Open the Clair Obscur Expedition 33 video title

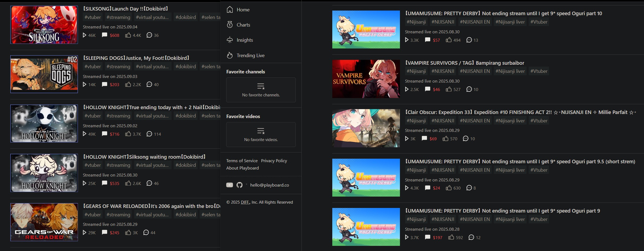tap(520, 112)
